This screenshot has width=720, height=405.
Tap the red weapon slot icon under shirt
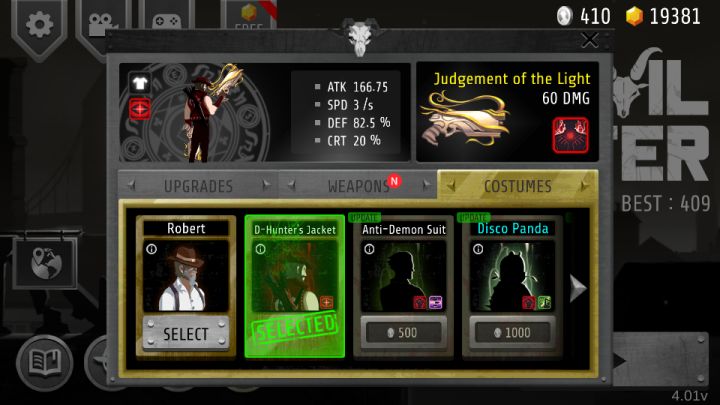(140, 109)
